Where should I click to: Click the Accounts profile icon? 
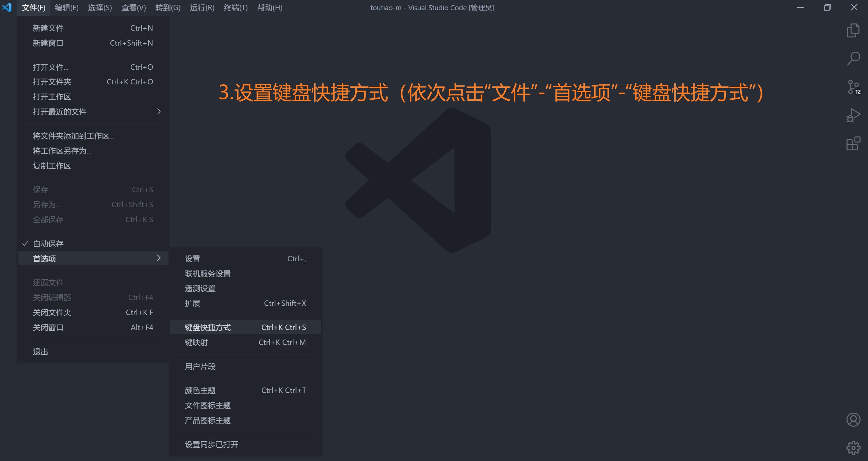pos(853,419)
